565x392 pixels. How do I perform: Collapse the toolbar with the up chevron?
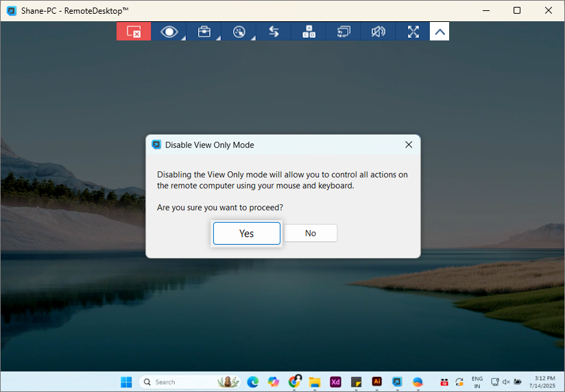tap(440, 32)
